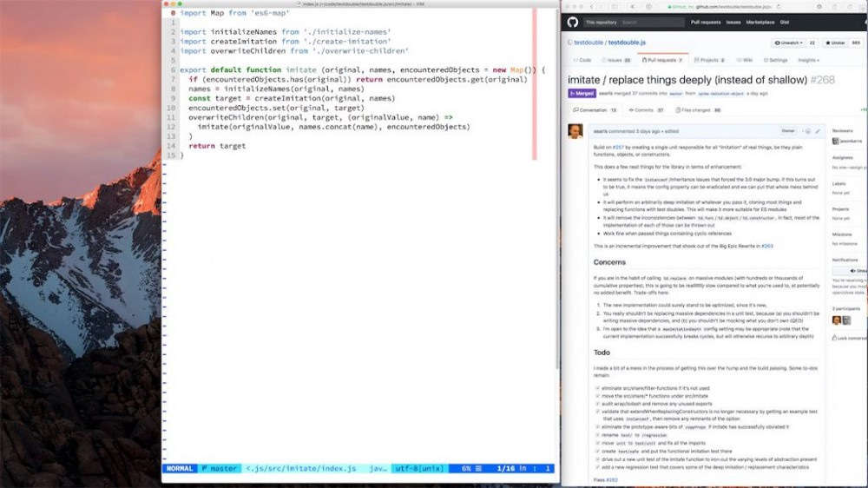Open the GitHub Octocat home logo
The height and width of the screenshot is (488, 868).
572,23
